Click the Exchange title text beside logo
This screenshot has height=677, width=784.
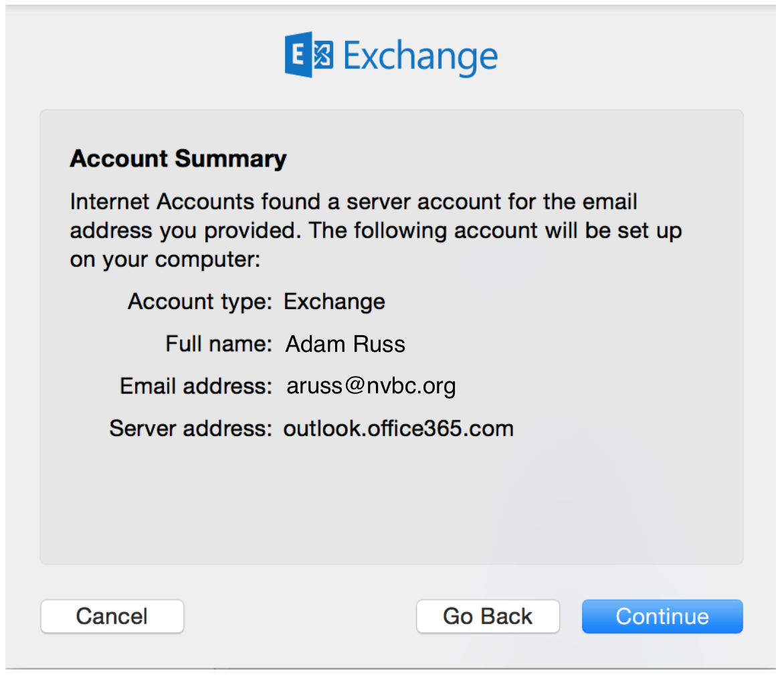[x=420, y=58]
